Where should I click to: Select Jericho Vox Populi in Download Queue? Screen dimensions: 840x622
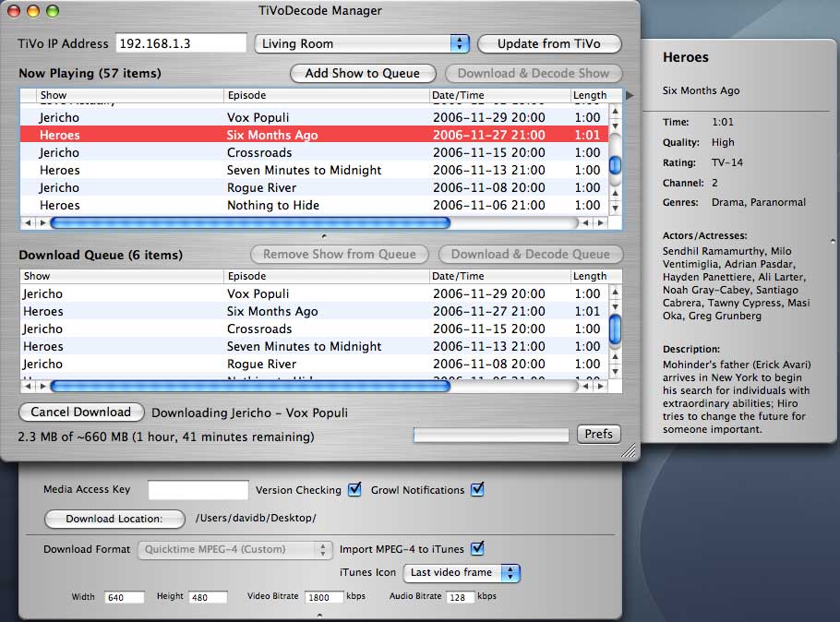(x=314, y=293)
